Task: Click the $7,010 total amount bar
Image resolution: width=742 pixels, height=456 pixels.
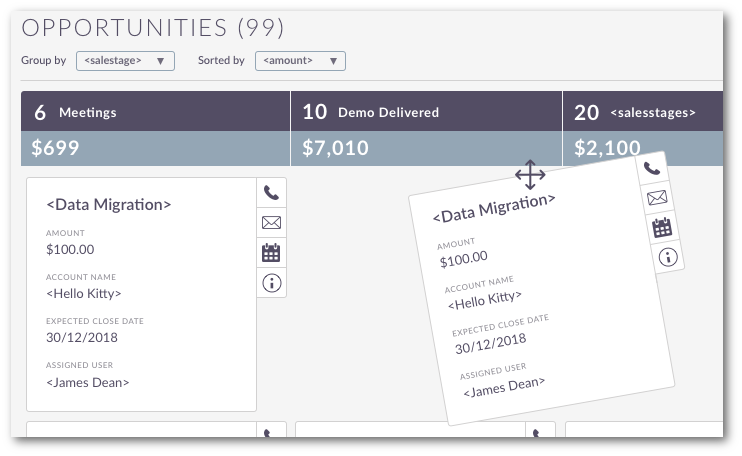Action: tap(426, 148)
